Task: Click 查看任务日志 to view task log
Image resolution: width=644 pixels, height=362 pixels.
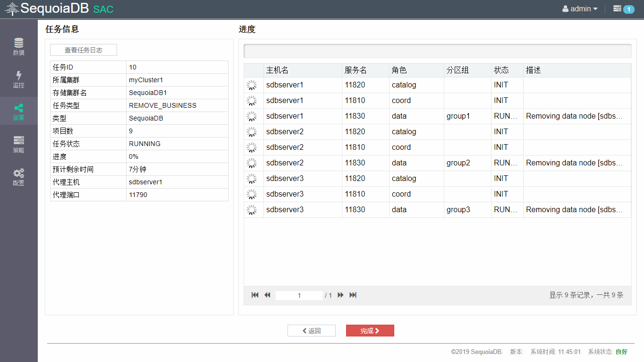Action: (84, 50)
